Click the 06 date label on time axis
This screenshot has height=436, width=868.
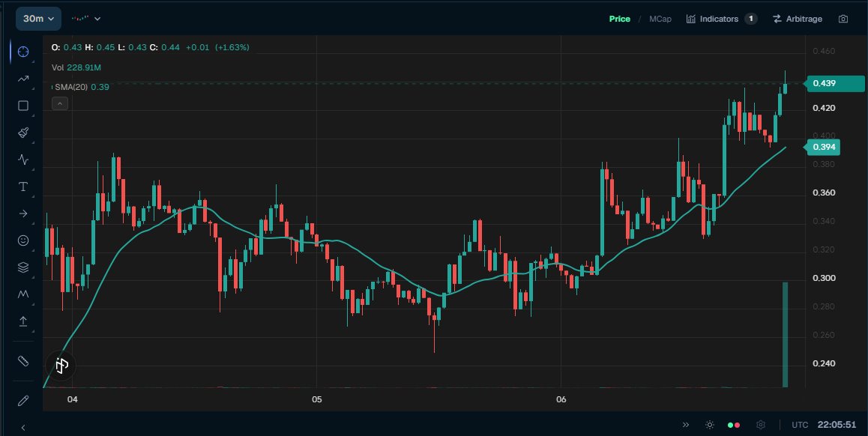[x=561, y=399]
